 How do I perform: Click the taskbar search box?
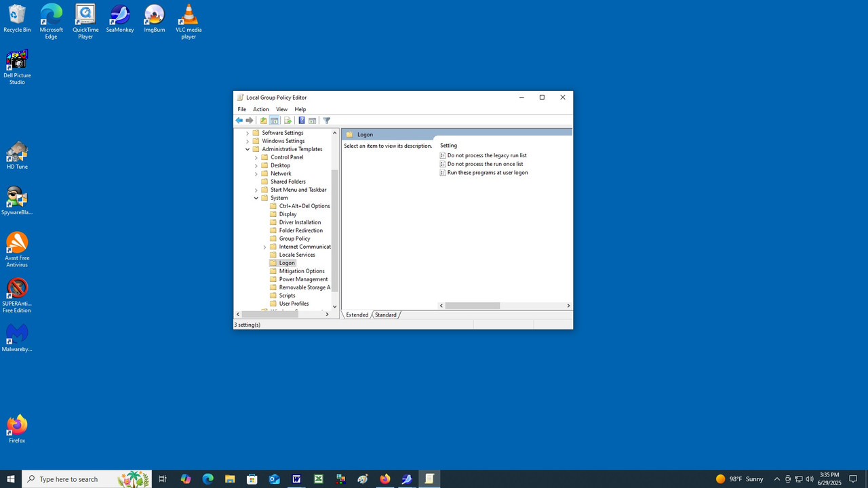tap(87, 479)
